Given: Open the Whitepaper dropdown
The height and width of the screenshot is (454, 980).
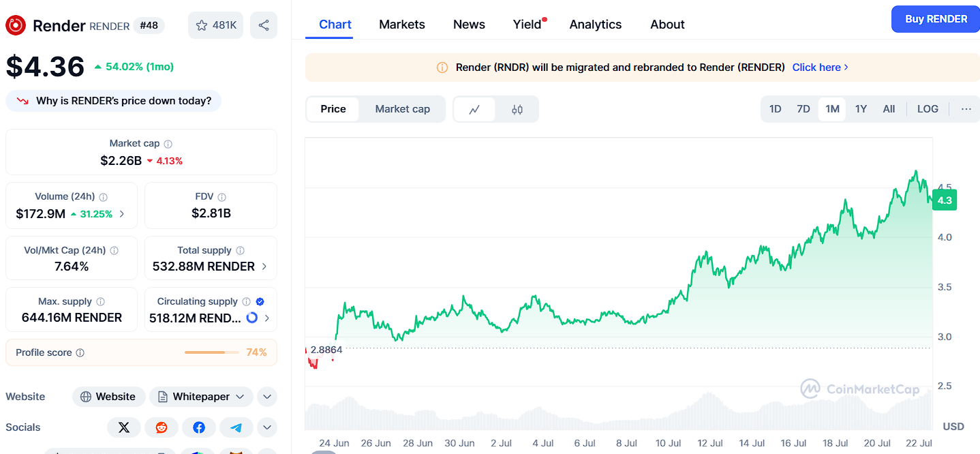Looking at the screenshot, I should pos(201,397).
